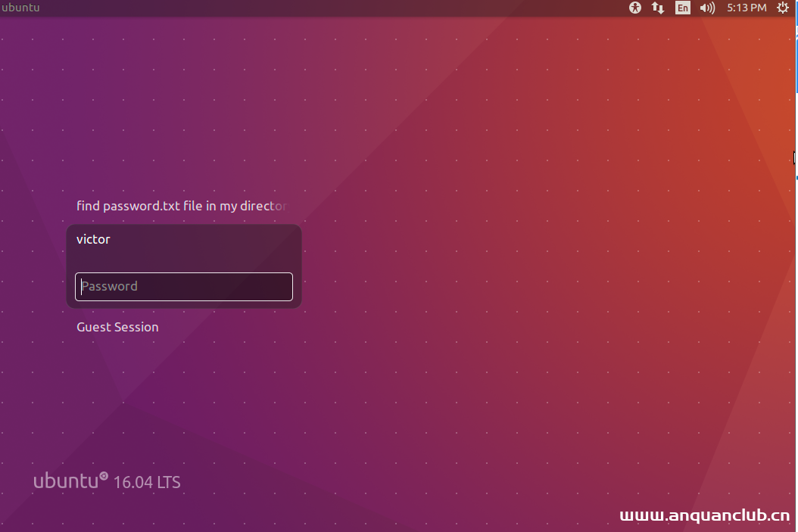
Task: Click the ubuntu hostname in the top panel
Action: click(20, 8)
